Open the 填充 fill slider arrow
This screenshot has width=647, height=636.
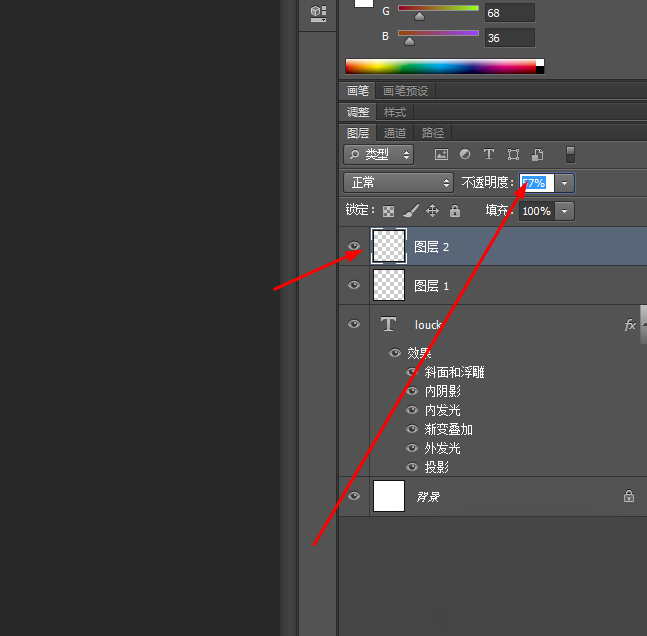point(564,211)
